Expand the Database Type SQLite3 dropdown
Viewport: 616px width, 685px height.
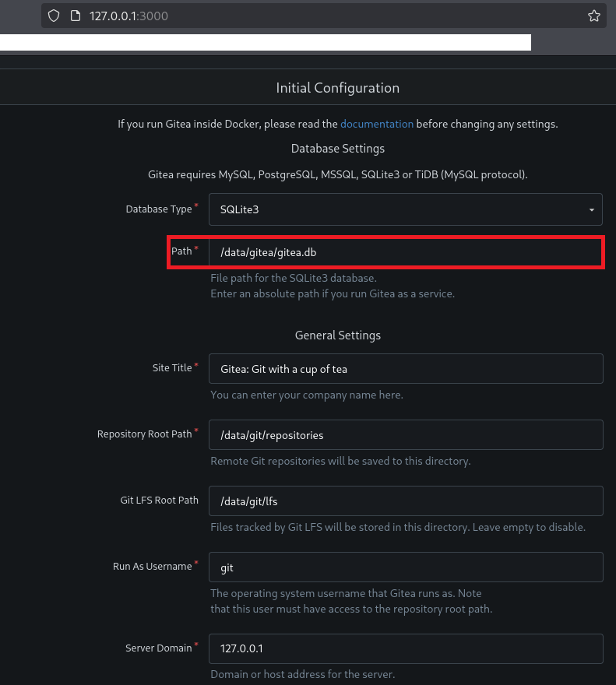405,210
